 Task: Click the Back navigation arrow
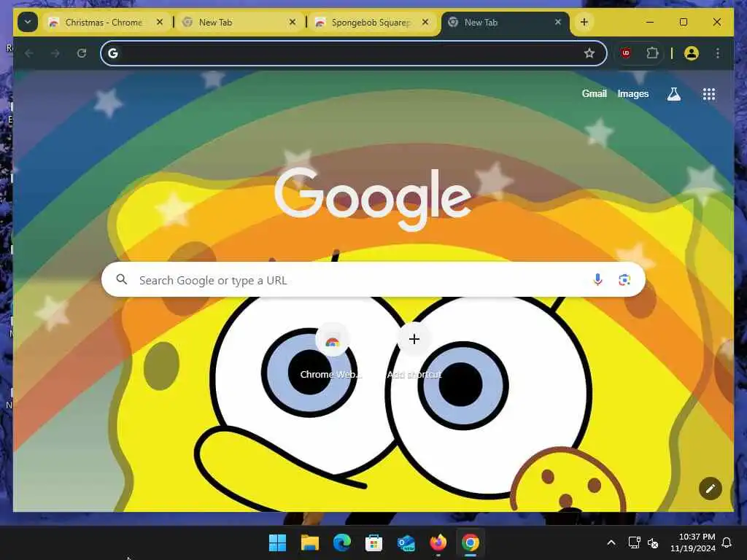tap(29, 53)
